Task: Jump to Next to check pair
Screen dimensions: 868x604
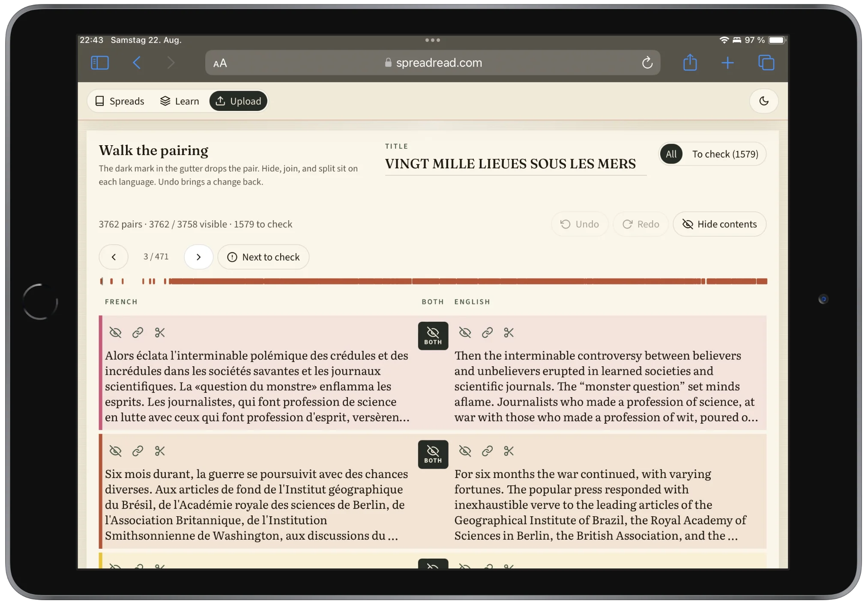Action: (263, 257)
